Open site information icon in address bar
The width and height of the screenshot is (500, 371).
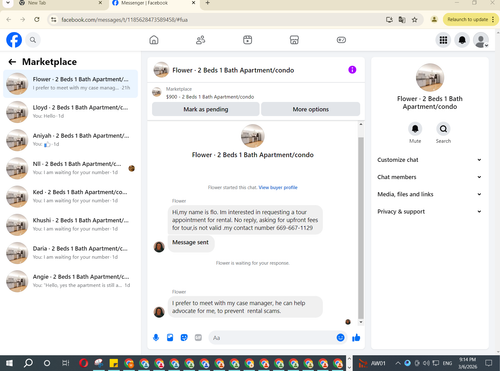tap(53, 20)
